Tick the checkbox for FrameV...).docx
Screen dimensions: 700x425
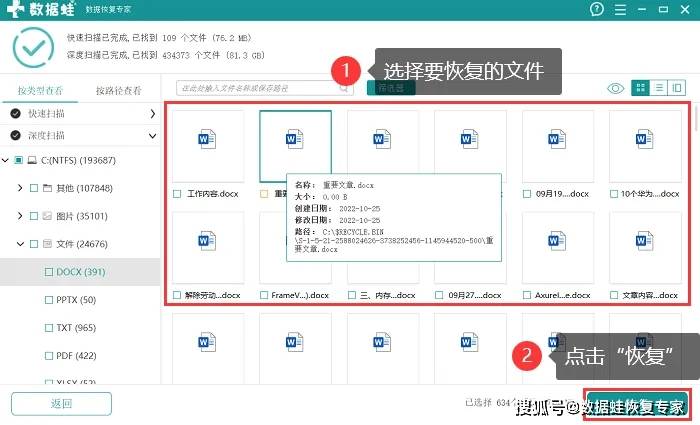(264, 295)
